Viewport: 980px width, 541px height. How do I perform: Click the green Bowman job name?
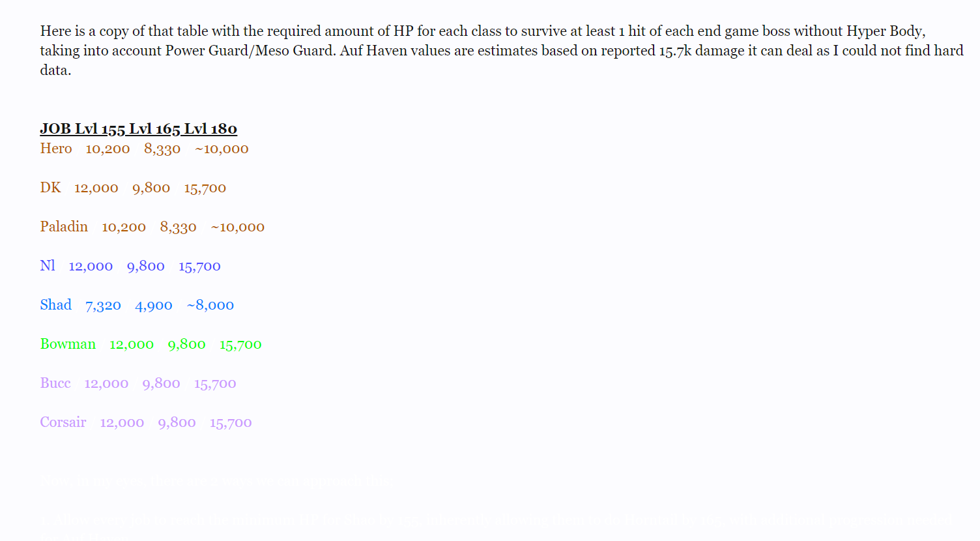pyautogui.click(x=68, y=344)
